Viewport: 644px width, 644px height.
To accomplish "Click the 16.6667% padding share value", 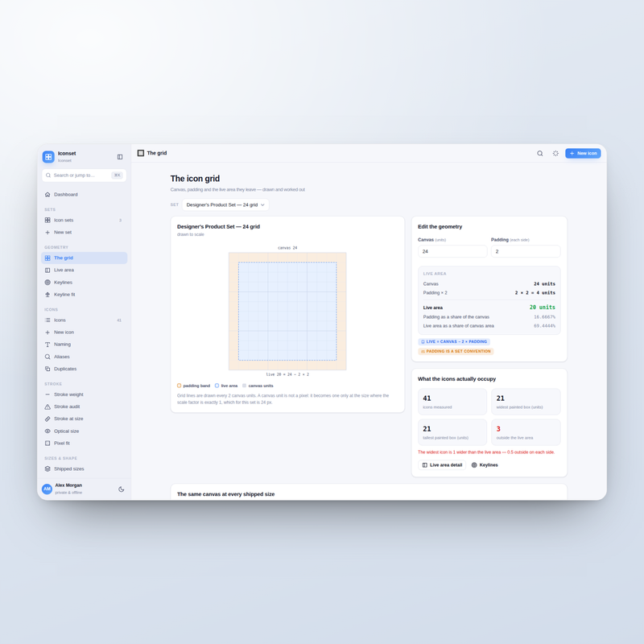I will (544, 317).
